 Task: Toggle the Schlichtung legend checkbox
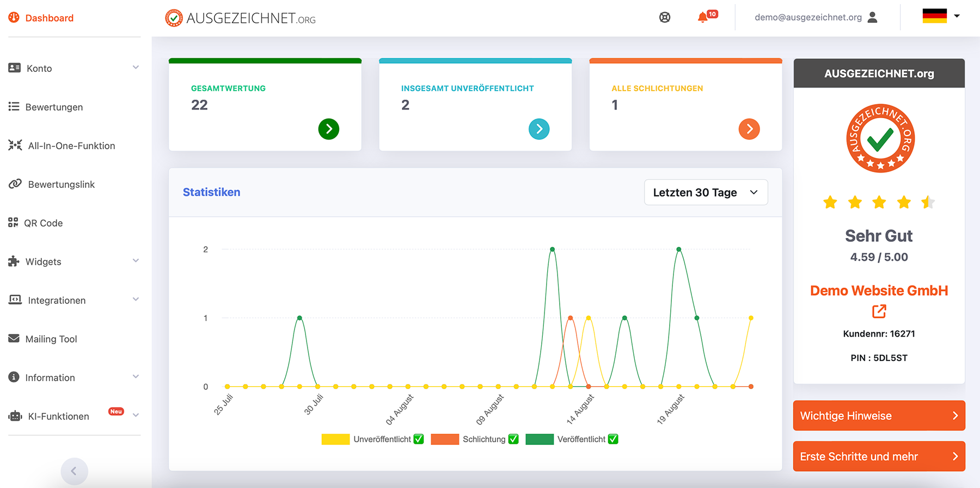coord(513,439)
